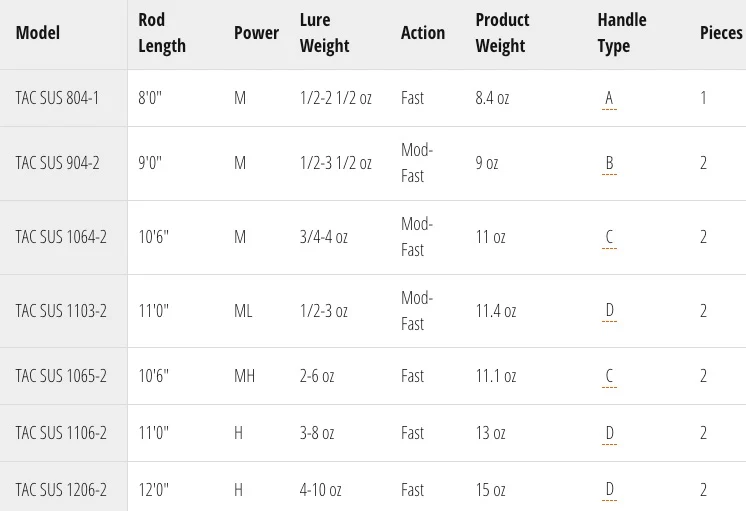Select the Rod Length column header
Screen dimensions: 746x511
point(162,33)
